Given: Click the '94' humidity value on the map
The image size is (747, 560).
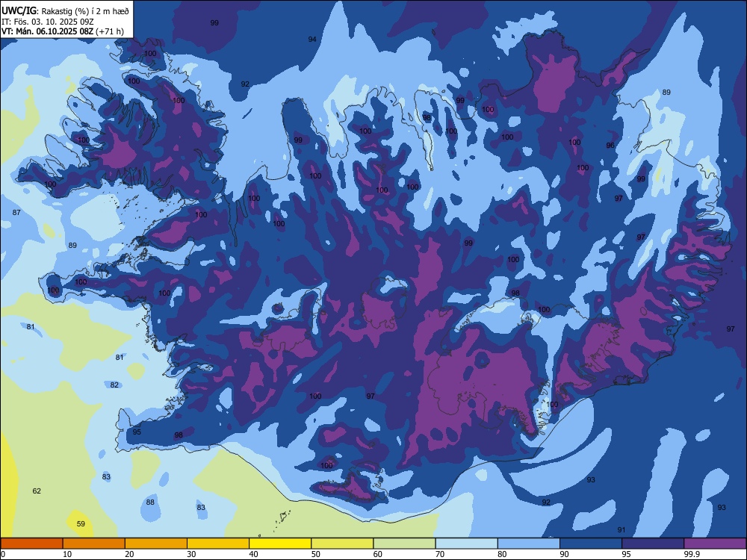Looking at the screenshot, I should [x=312, y=39].
